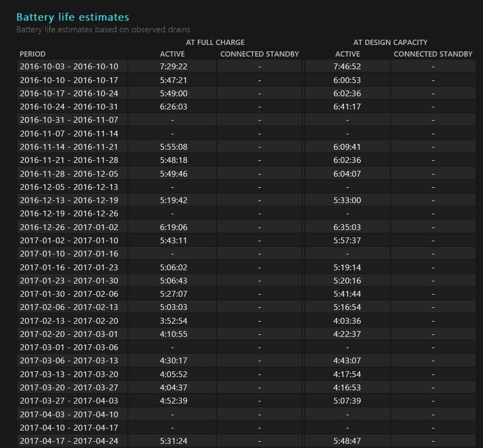Image resolution: width=483 pixels, height=448 pixels.
Task: Select the period 2016-12-13 - 2016-12-19
Action: [69, 200]
